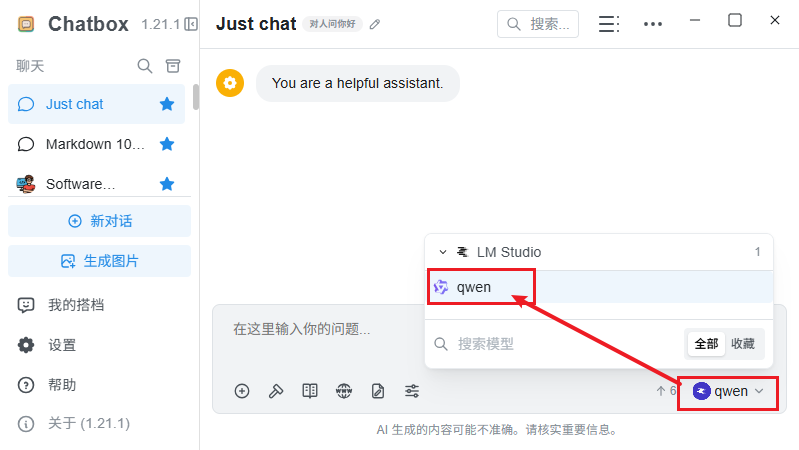Click the 生成图片 image generation button
The width and height of the screenshot is (799, 450).
[99, 261]
